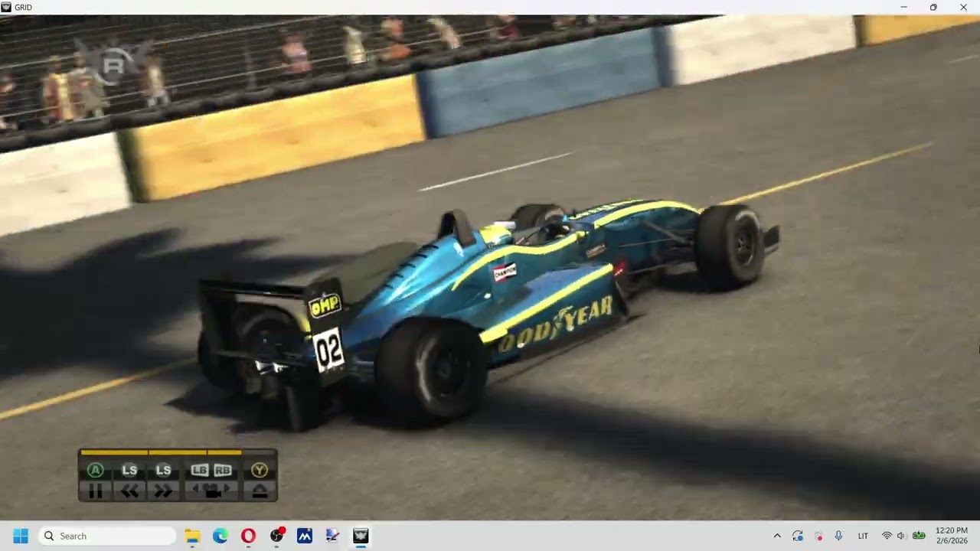The width and height of the screenshot is (980, 551).
Task: Open the blue M app in taskbar
Action: point(305,536)
